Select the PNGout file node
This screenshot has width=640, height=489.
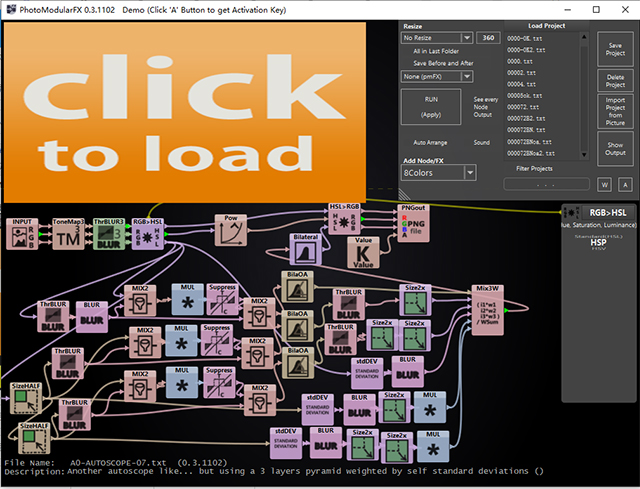pyautogui.click(x=413, y=223)
